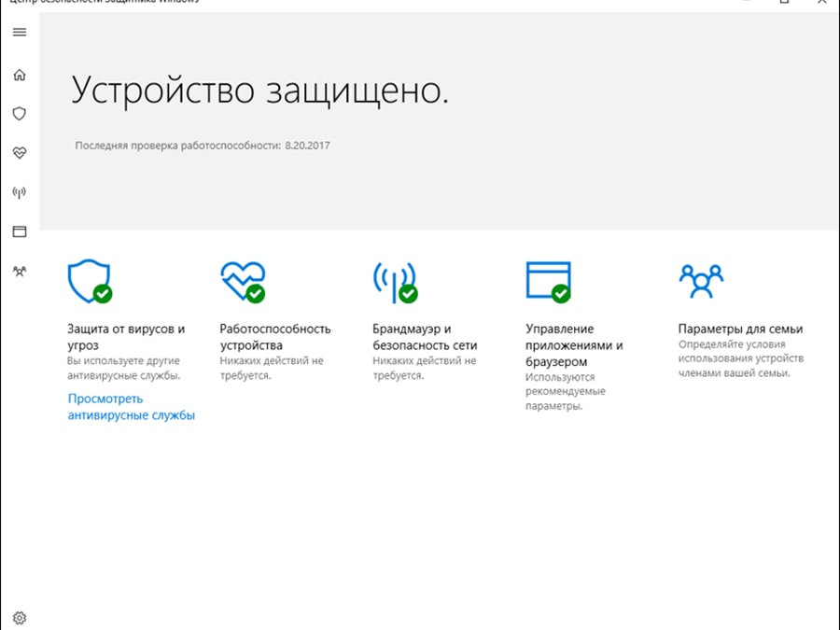Open the Защита от вирусов и угроз section
Viewport: 840px width, 630px height.
[x=125, y=336]
